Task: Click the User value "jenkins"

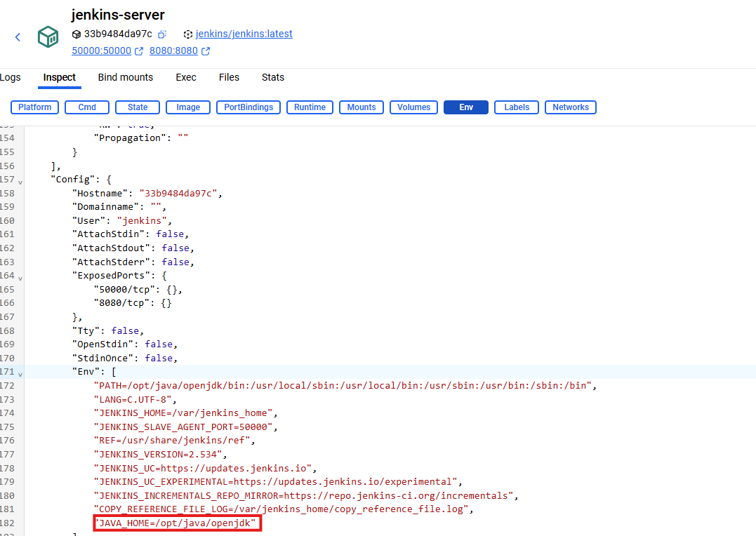Action: pyautogui.click(x=142, y=221)
